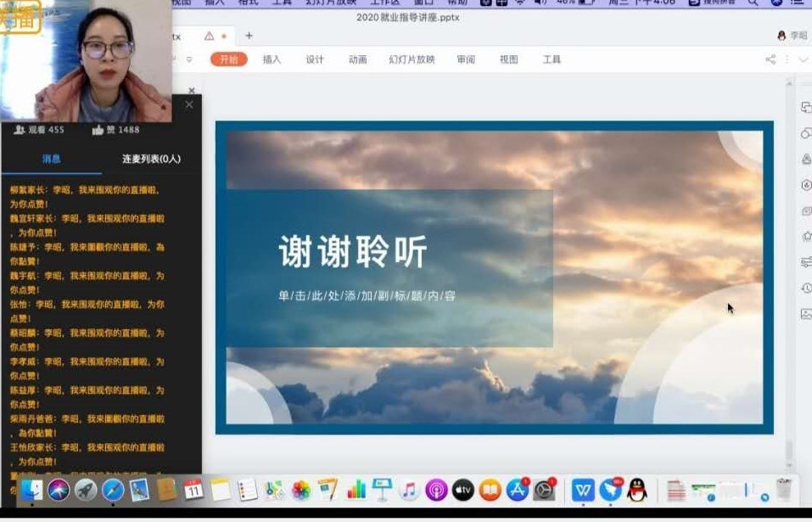Click the thumbs-up like icon

click(x=98, y=130)
